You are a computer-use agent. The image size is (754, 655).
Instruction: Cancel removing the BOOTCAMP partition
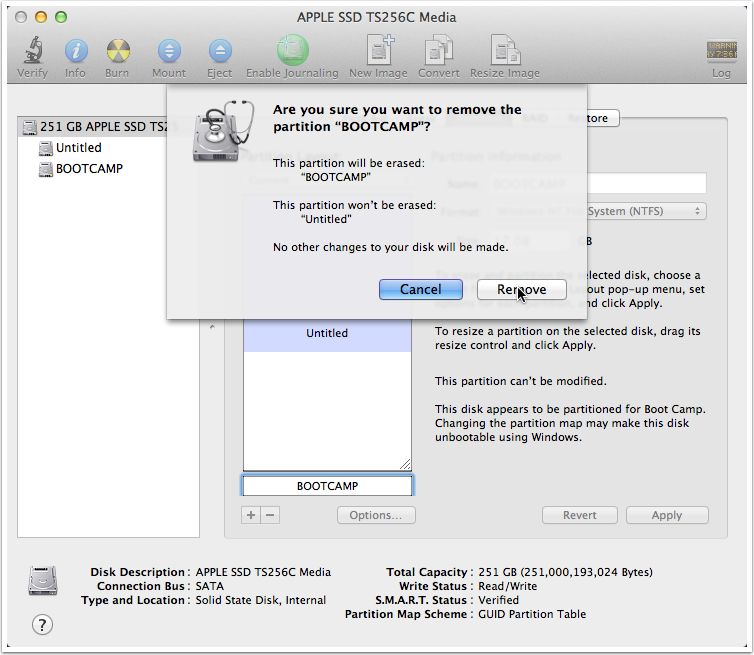[x=421, y=290]
